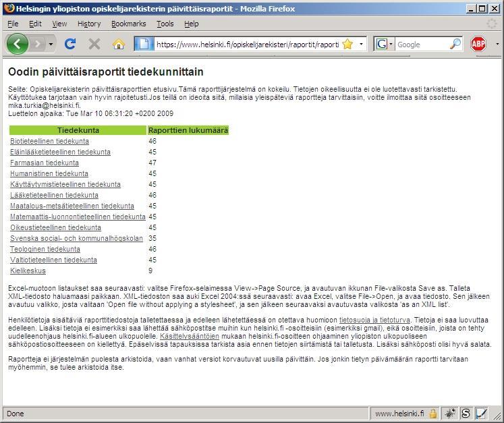Open Käyttäytymistieteellinen tiedekunta link
The height and width of the screenshot is (423, 504).
pyautogui.click(x=65, y=184)
